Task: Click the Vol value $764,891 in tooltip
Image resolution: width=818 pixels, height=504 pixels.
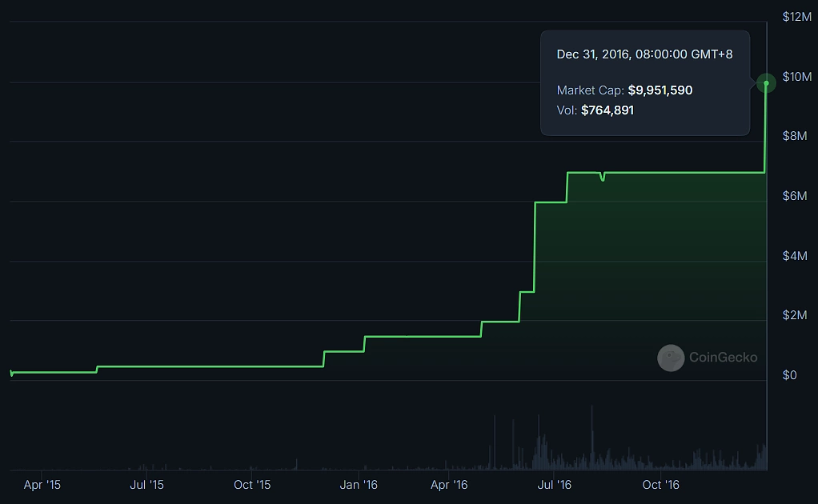Action: pyautogui.click(x=607, y=110)
